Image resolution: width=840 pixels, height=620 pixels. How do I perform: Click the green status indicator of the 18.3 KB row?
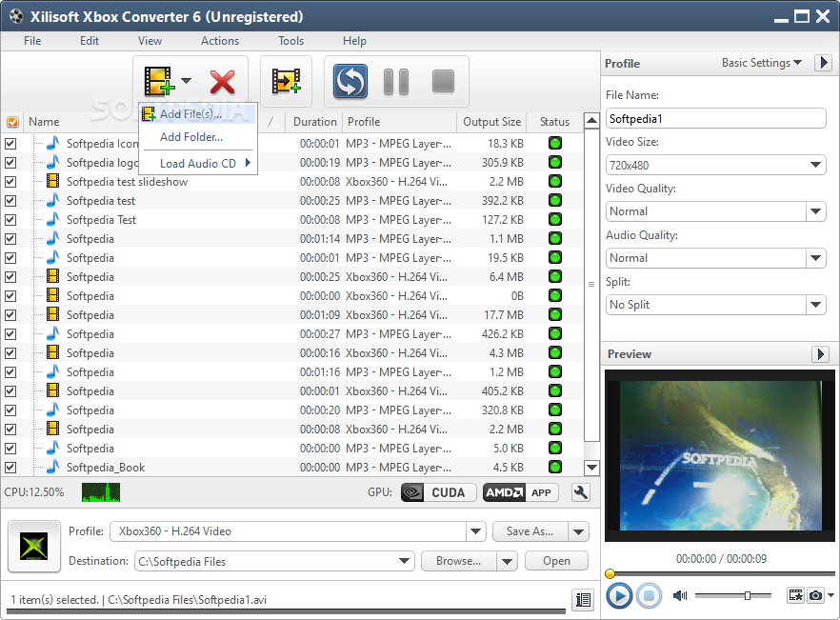coord(555,143)
